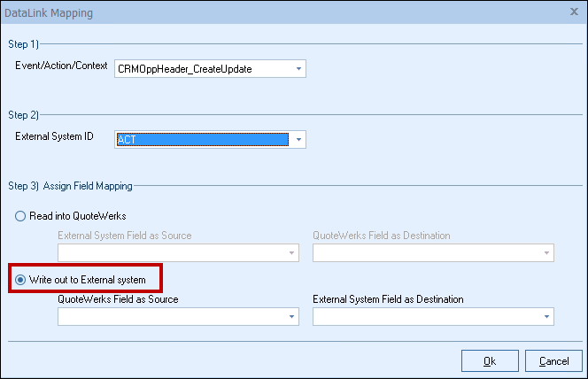Click the highlighted ACT value field
Image resolution: width=588 pixels, height=379 pixels.
[203, 140]
